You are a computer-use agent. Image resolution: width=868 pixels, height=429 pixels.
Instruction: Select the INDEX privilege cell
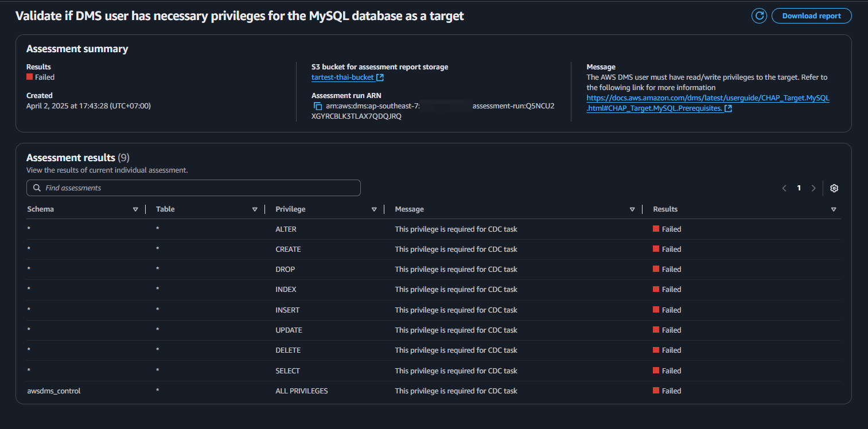(286, 290)
